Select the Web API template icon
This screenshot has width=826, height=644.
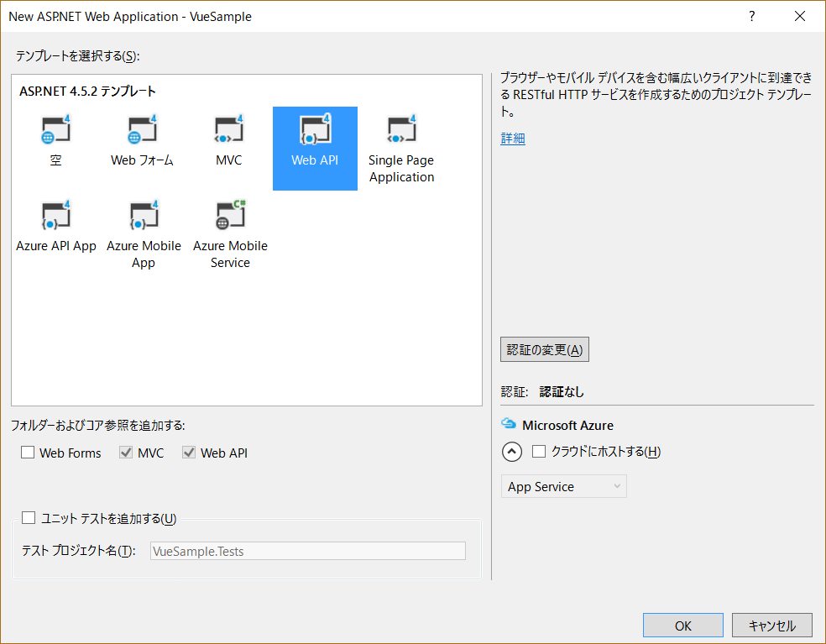(x=315, y=129)
